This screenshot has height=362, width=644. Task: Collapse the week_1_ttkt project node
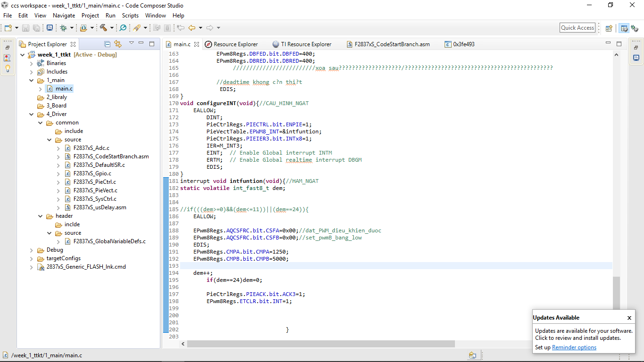(x=23, y=55)
